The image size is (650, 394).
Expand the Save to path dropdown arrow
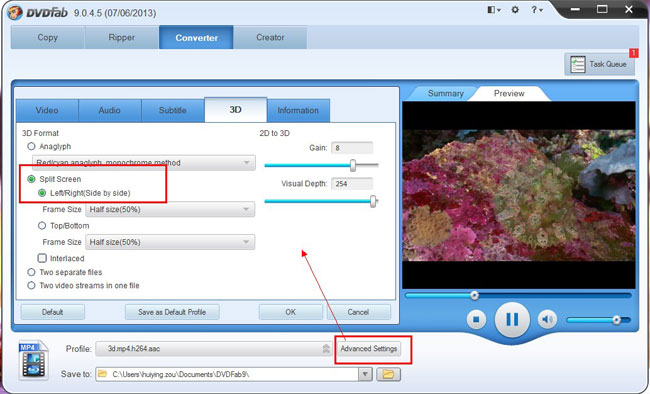click(365, 375)
